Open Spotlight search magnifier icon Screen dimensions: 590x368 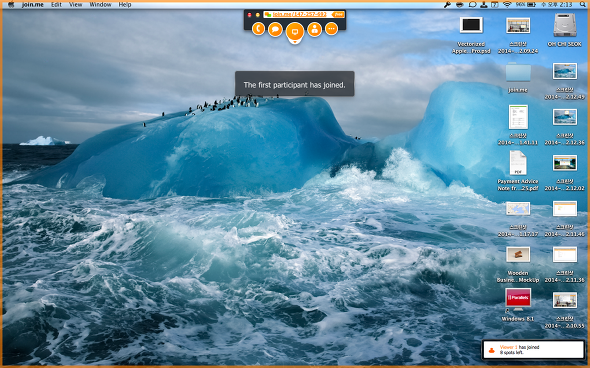point(583,5)
